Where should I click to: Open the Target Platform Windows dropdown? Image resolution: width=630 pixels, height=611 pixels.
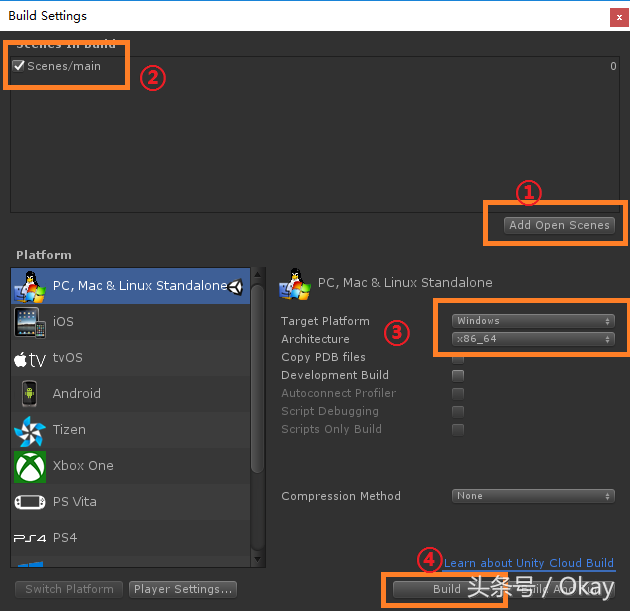pyautogui.click(x=533, y=321)
